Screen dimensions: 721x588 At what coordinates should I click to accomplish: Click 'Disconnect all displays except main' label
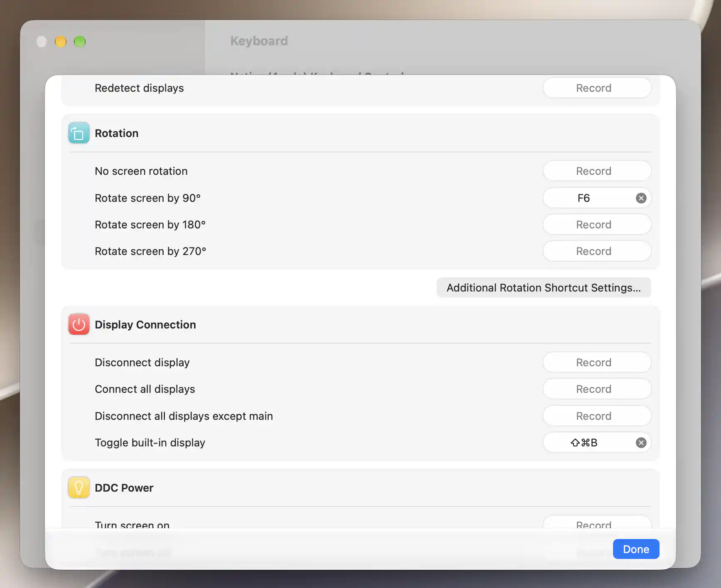click(x=184, y=416)
